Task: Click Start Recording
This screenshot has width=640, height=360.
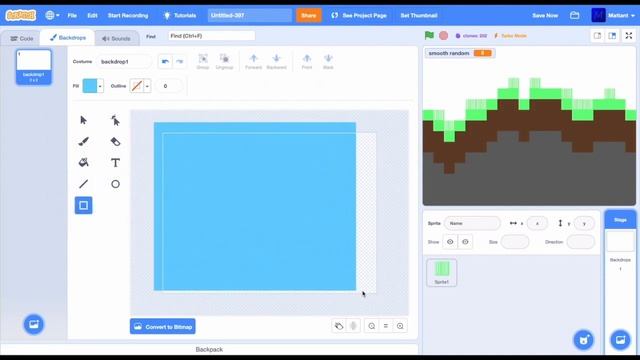Action: 128,16
